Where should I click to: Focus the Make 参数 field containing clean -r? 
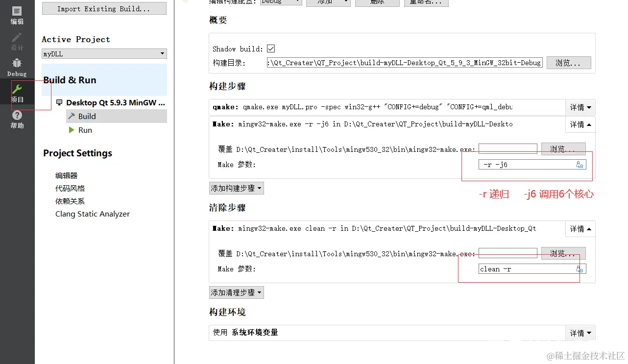[532, 269]
